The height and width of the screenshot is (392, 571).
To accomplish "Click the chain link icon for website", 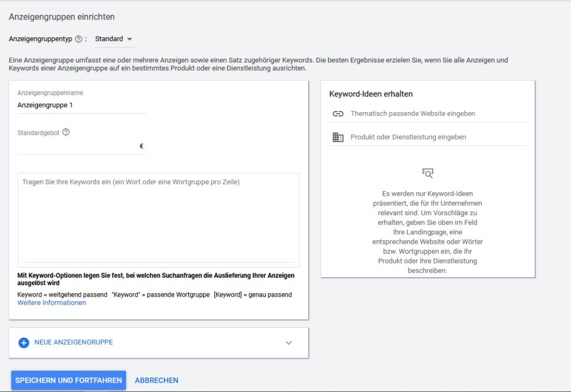I will click(338, 114).
